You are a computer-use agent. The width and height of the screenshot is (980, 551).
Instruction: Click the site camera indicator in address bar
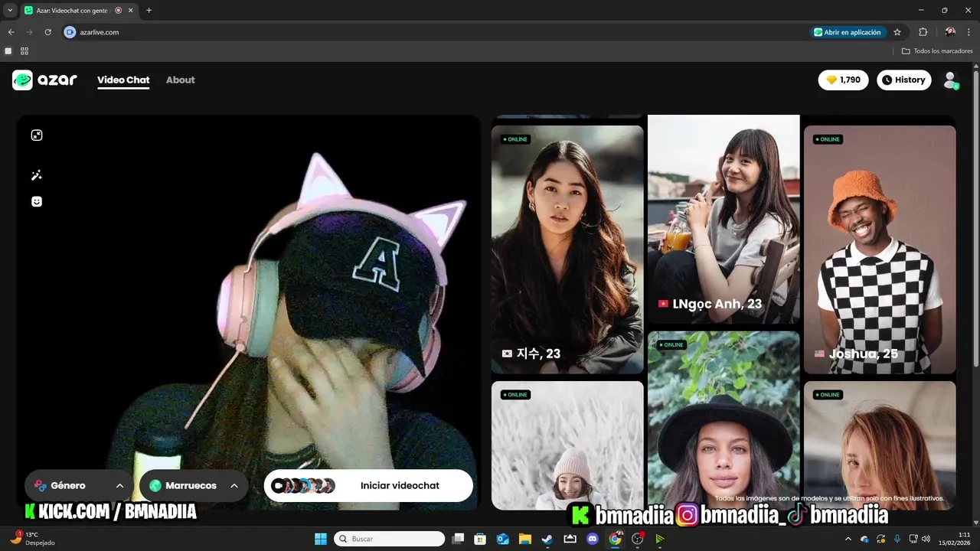70,32
